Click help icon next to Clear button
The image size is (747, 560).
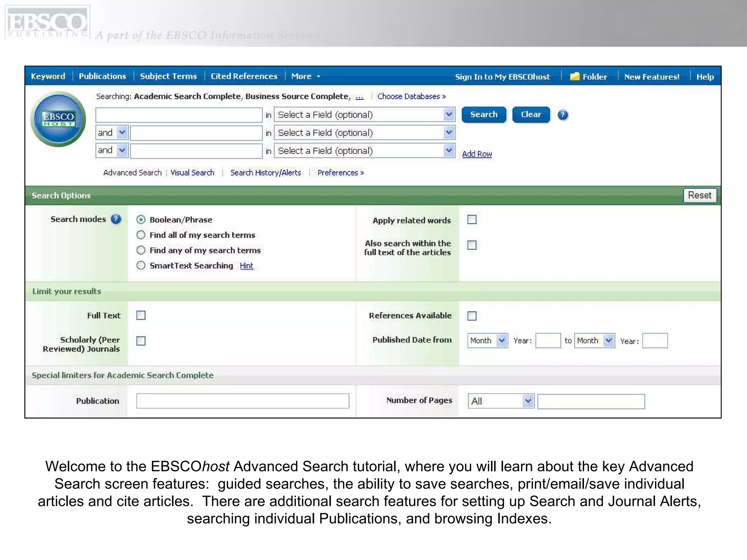(x=562, y=115)
